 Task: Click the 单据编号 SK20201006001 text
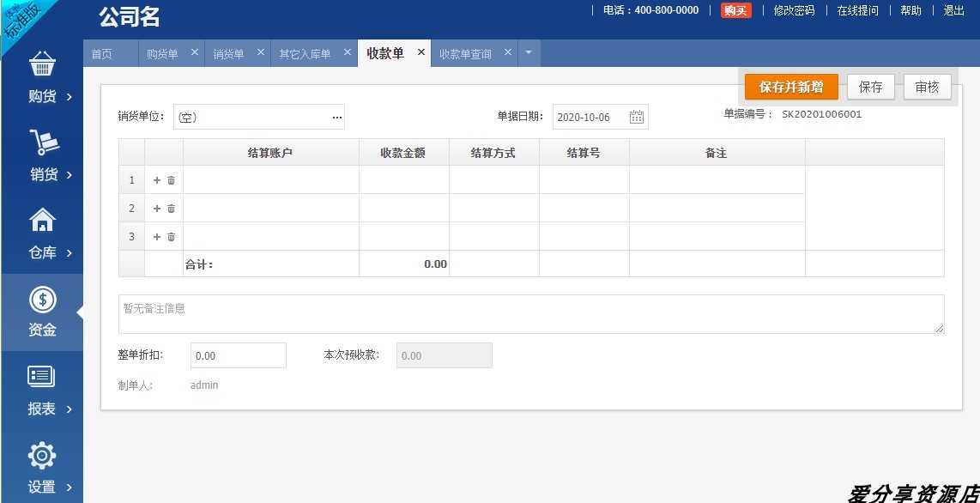pos(821,114)
